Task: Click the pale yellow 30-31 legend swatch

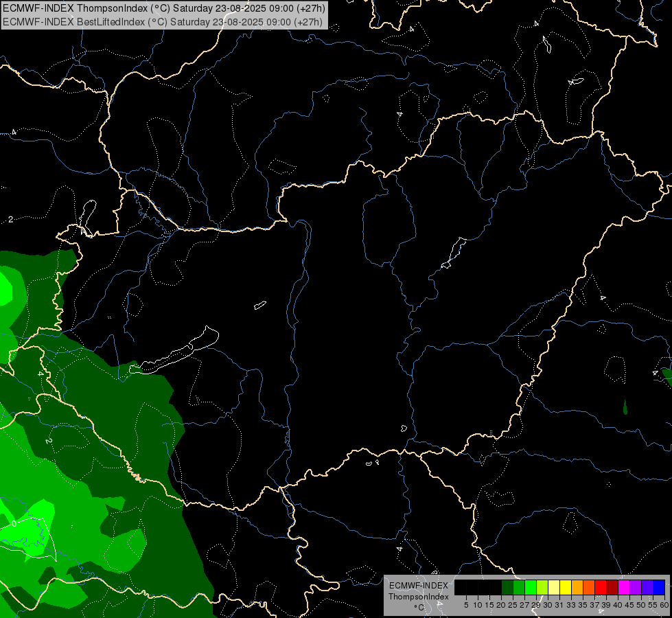Action: click(554, 587)
